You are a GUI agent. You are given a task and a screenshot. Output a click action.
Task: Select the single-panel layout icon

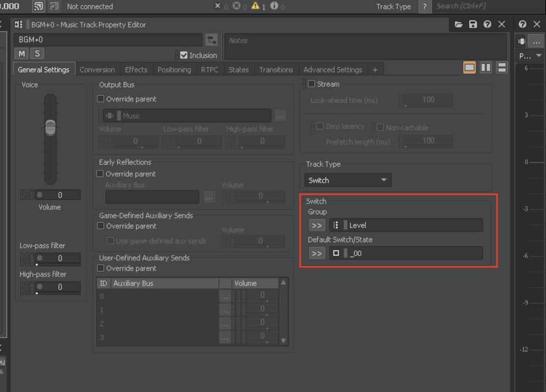point(469,68)
